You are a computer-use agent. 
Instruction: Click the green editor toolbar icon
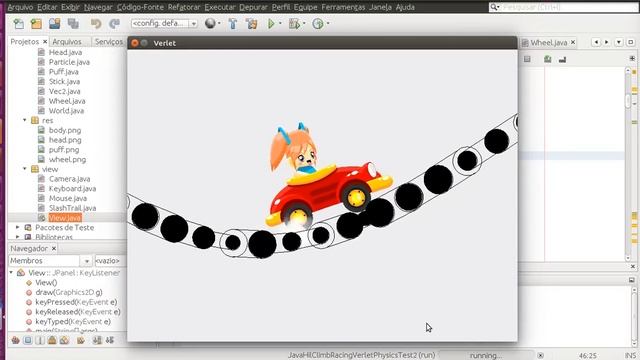547,59
